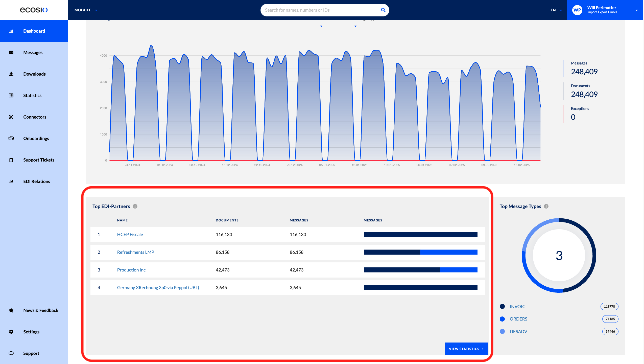Go to the Dashboard menu item

(x=34, y=31)
